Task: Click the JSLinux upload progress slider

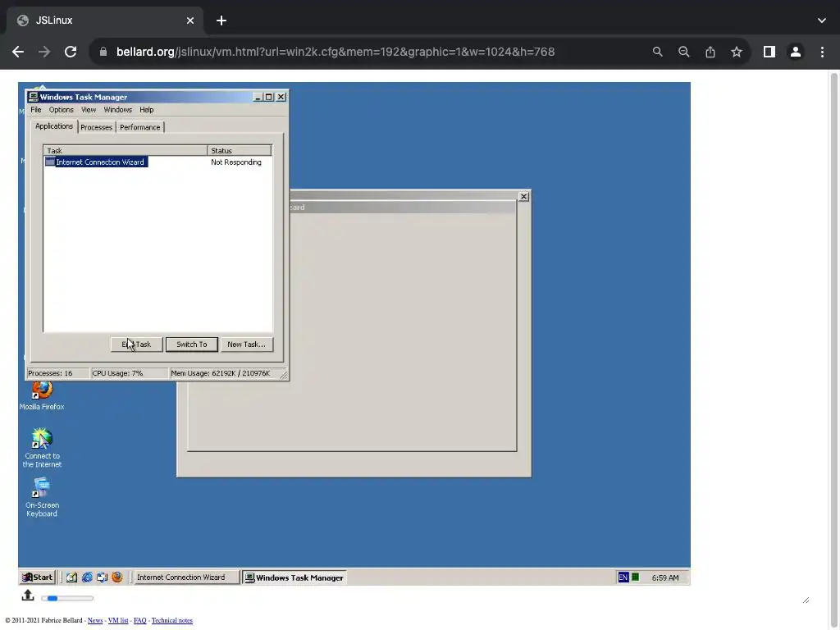Action: click(x=67, y=598)
